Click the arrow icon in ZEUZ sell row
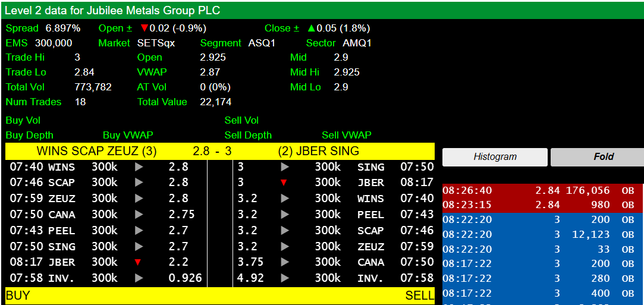644x305 pixels. (285, 246)
